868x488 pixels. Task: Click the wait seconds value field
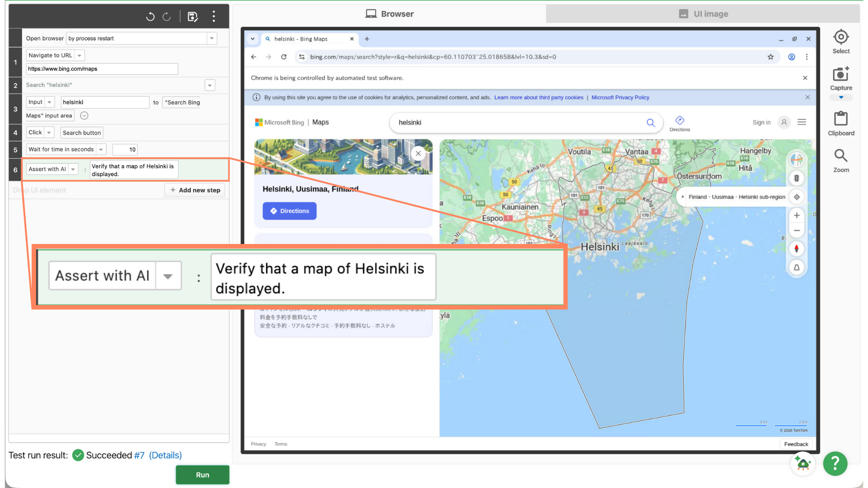coord(125,150)
